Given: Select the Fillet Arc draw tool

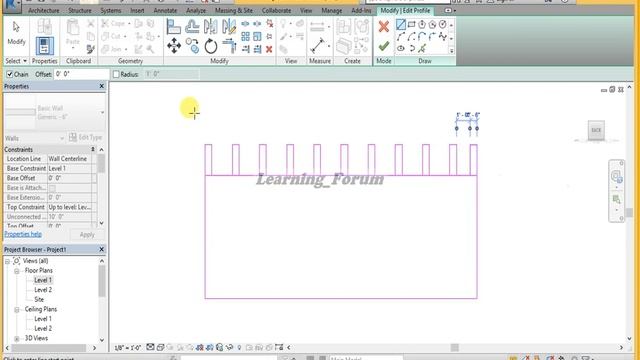Looking at the screenshot, I should [432, 37].
